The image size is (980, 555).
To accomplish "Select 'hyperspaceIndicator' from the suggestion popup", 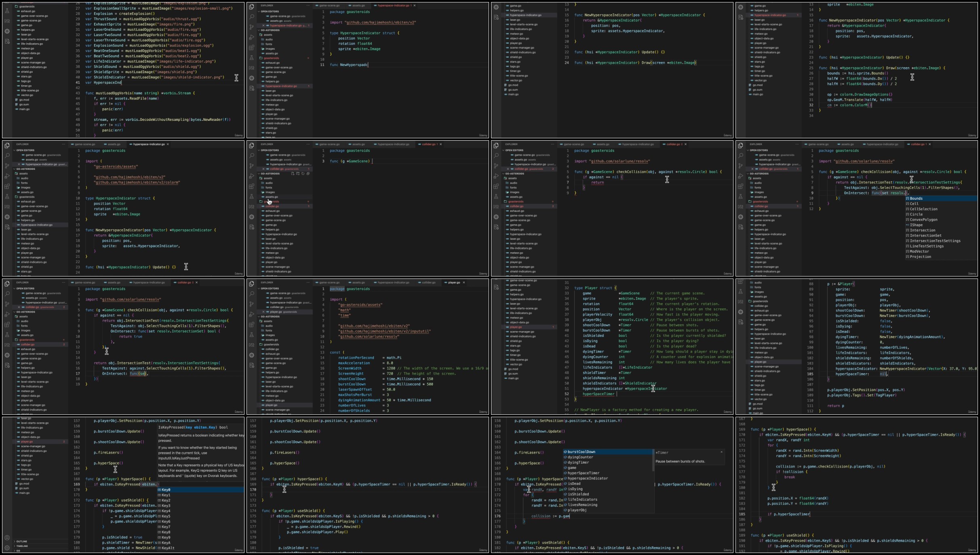I will click(x=608, y=478).
